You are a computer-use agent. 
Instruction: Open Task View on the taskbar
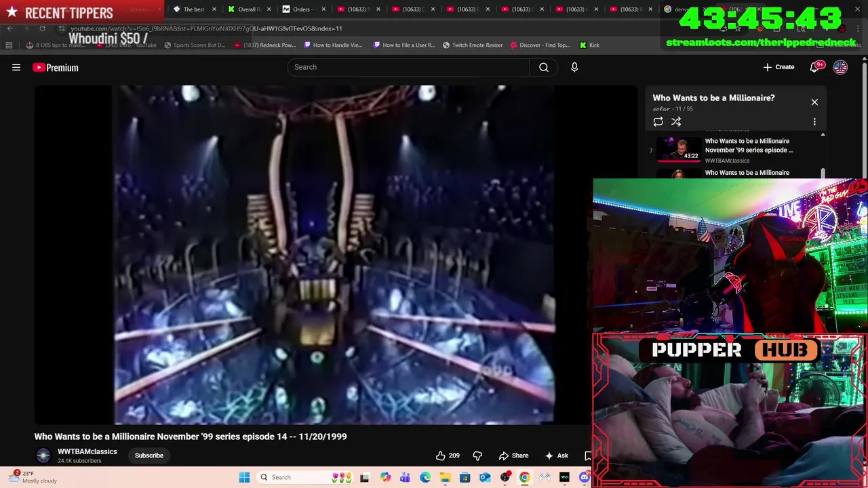364,478
